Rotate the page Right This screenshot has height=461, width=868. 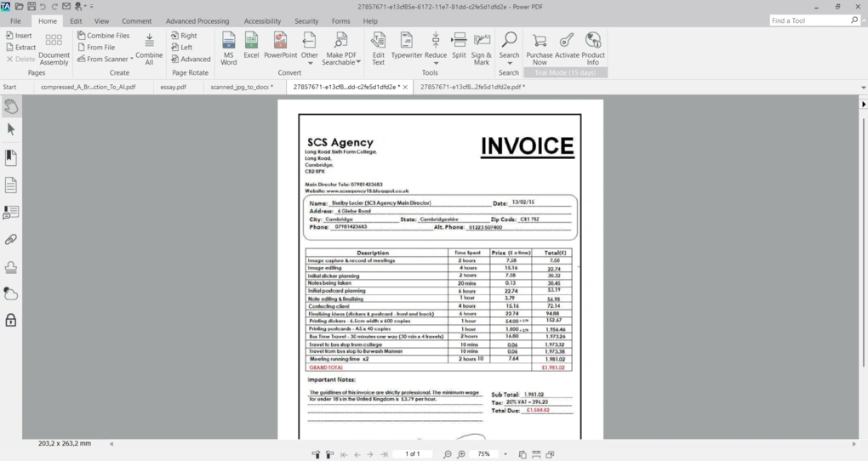(x=185, y=36)
